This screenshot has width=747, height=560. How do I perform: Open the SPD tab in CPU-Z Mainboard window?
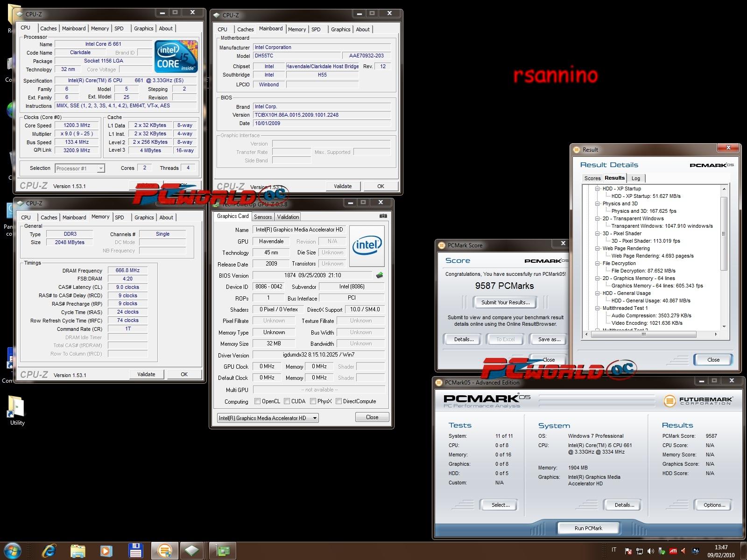316,29
